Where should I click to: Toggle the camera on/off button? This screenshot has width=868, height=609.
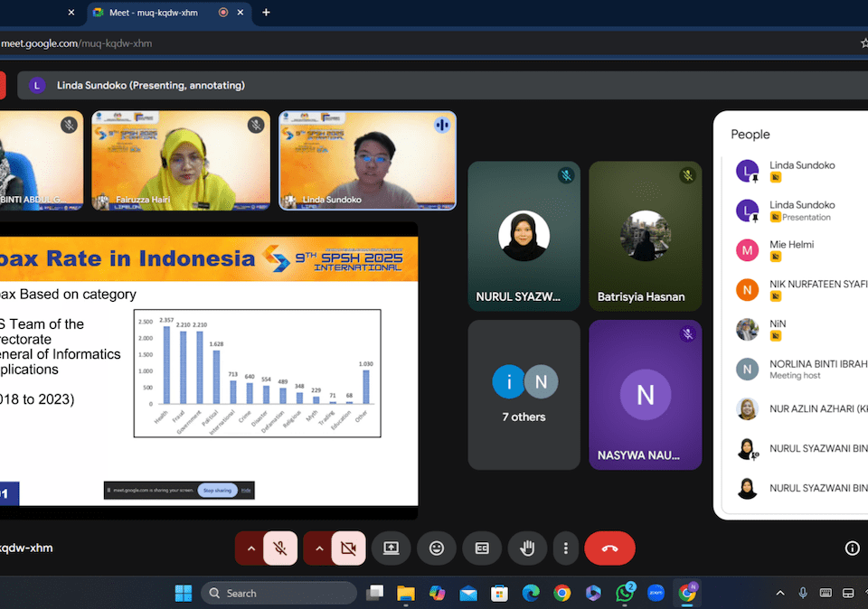(348, 548)
